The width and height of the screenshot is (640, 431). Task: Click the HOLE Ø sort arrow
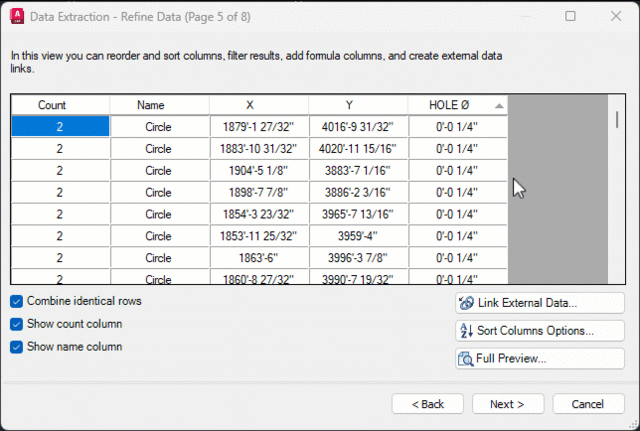pos(499,106)
